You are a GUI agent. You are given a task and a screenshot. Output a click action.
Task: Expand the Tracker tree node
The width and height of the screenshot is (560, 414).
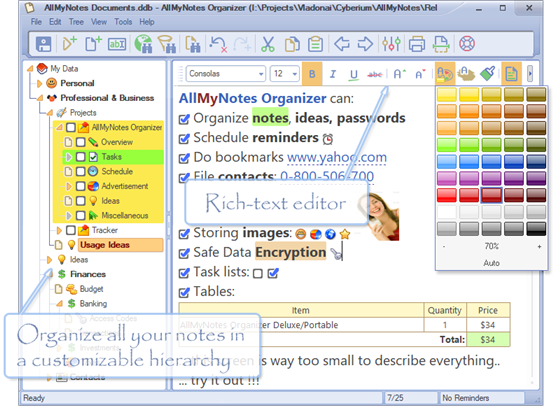point(59,230)
